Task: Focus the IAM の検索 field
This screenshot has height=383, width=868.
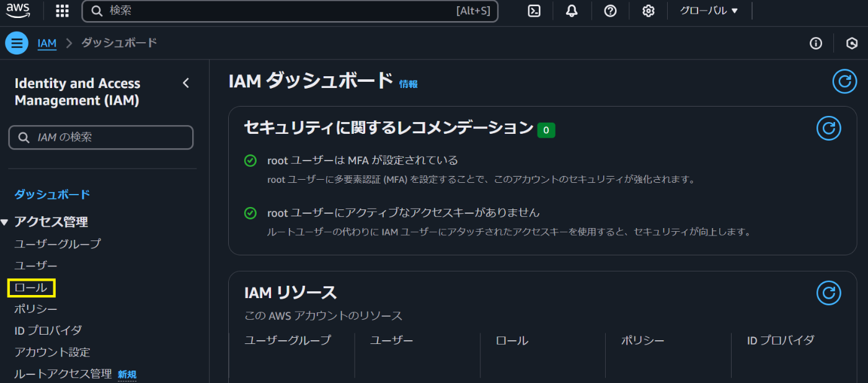Action: pos(101,138)
